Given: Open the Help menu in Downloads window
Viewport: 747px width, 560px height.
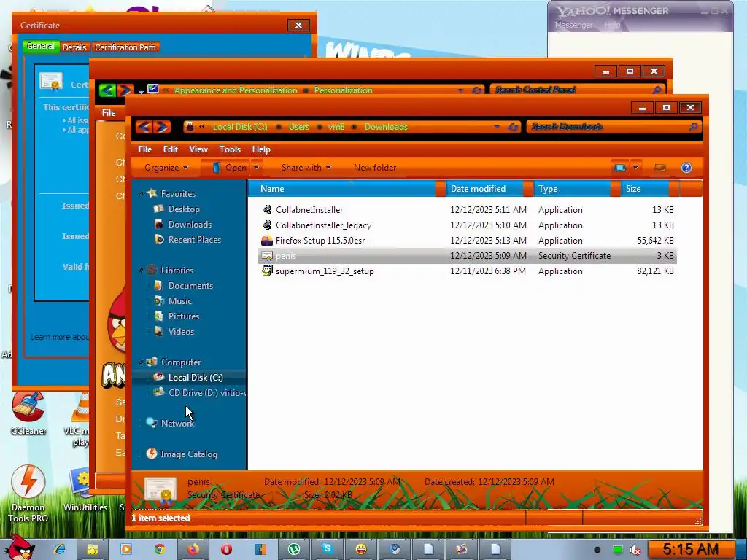Looking at the screenshot, I should (261, 149).
